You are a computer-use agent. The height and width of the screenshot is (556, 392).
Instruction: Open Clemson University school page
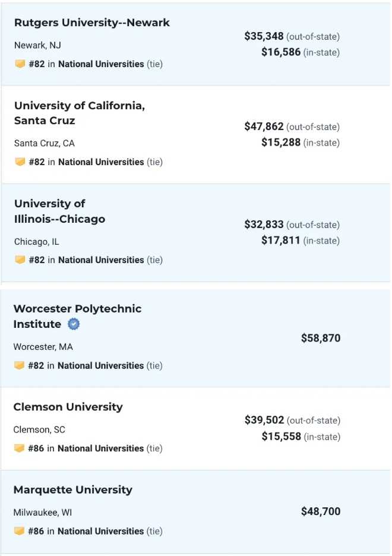68,407
